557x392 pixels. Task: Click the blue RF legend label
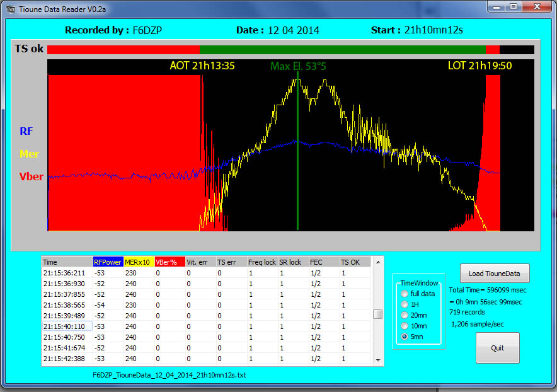tap(26, 131)
